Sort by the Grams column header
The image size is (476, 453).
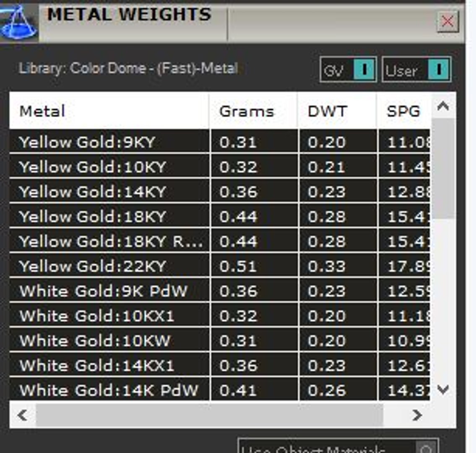(x=253, y=111)
